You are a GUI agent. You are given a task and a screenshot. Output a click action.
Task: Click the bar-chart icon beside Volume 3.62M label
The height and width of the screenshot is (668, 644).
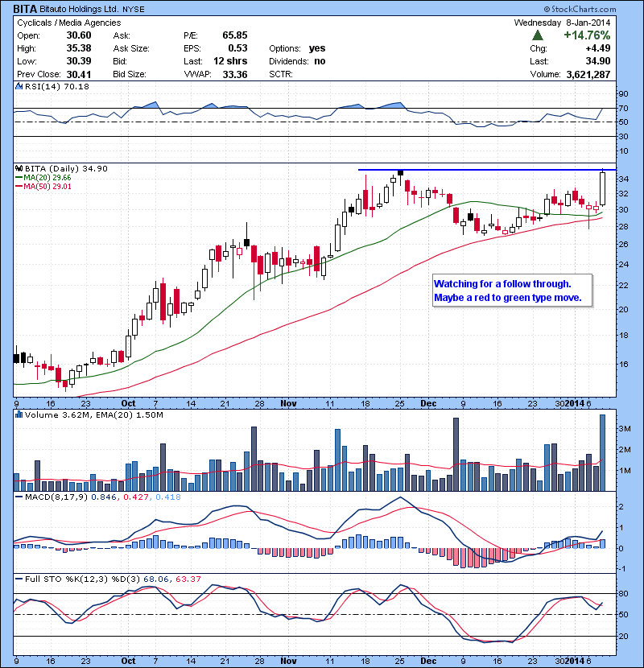[19, 414]
